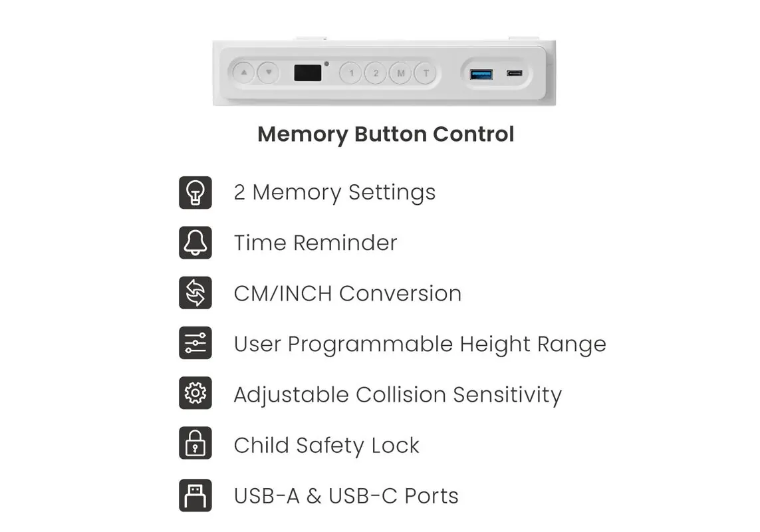Select memory preset button 1
760x532 pixels.
(x=351, y=73)
